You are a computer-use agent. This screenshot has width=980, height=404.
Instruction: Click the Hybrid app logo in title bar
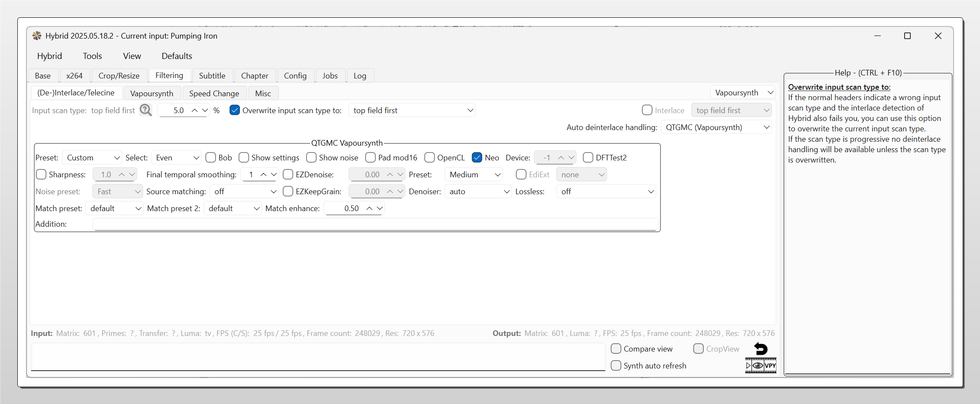[x=37, y=36]
